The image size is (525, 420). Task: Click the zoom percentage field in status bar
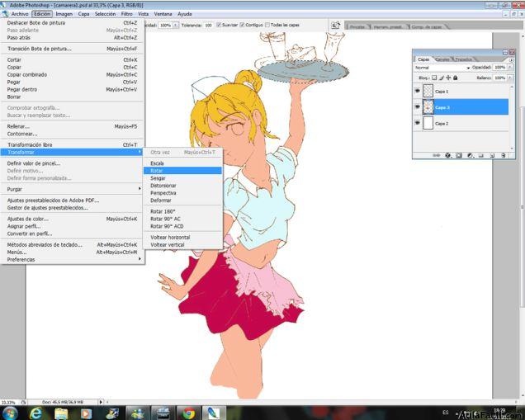click(x=9, y=402)
